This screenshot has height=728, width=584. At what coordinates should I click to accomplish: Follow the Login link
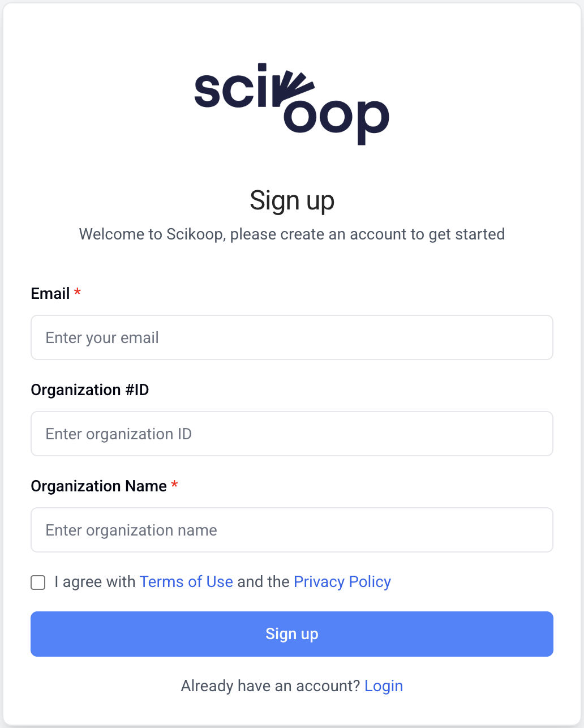click(x=384, y=686)
